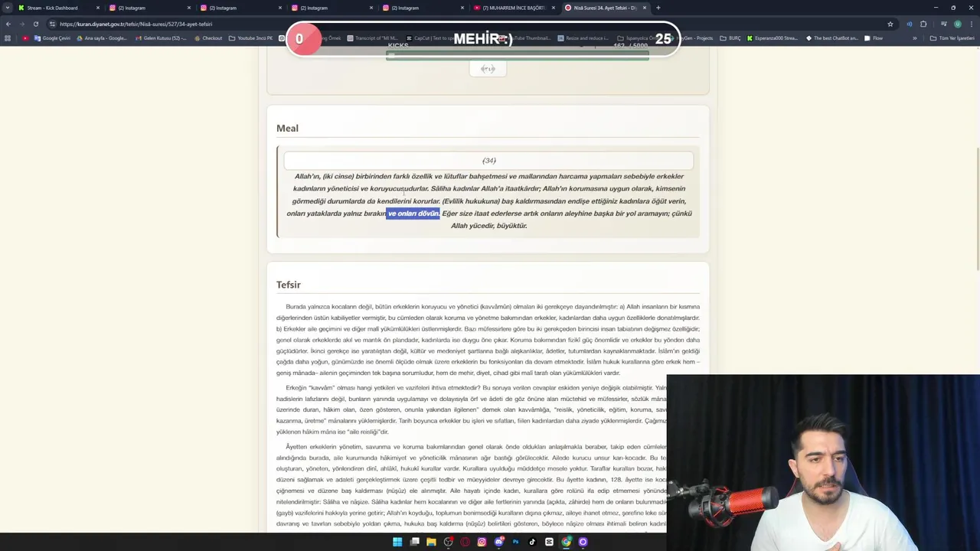Launch Photoshop from the taskbar
Screen dimensions: 980x551
tap(515, 542)
